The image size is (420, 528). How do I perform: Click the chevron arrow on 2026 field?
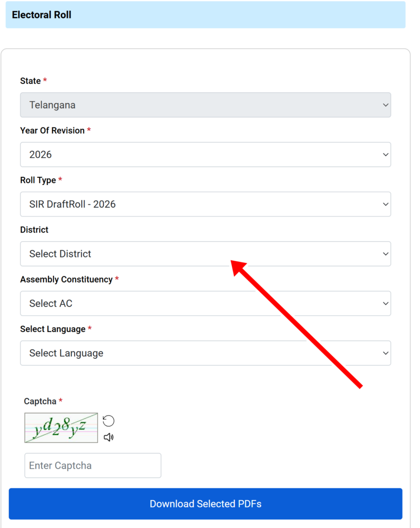(385, 155)
